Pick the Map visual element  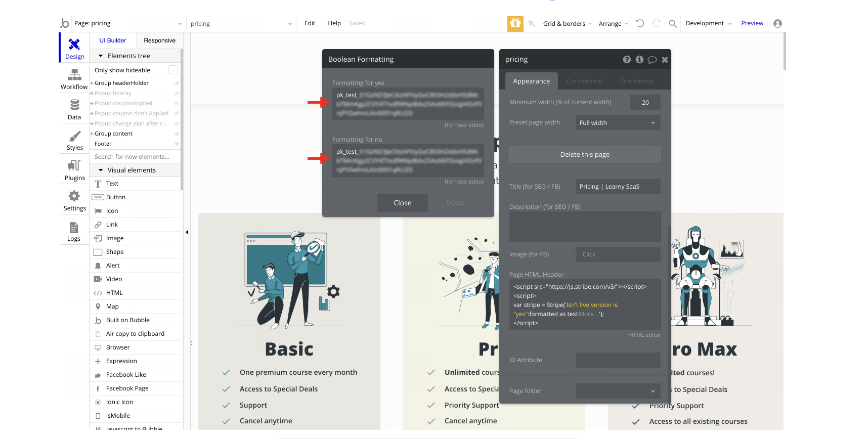[x=135, y=306]
